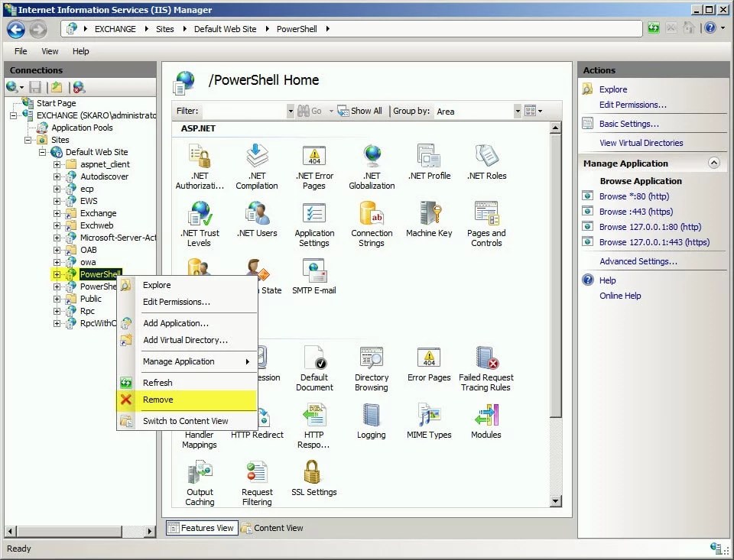734x560 pixels.
Task: Open the SSL Settings feature
Action: pos(314,478)
